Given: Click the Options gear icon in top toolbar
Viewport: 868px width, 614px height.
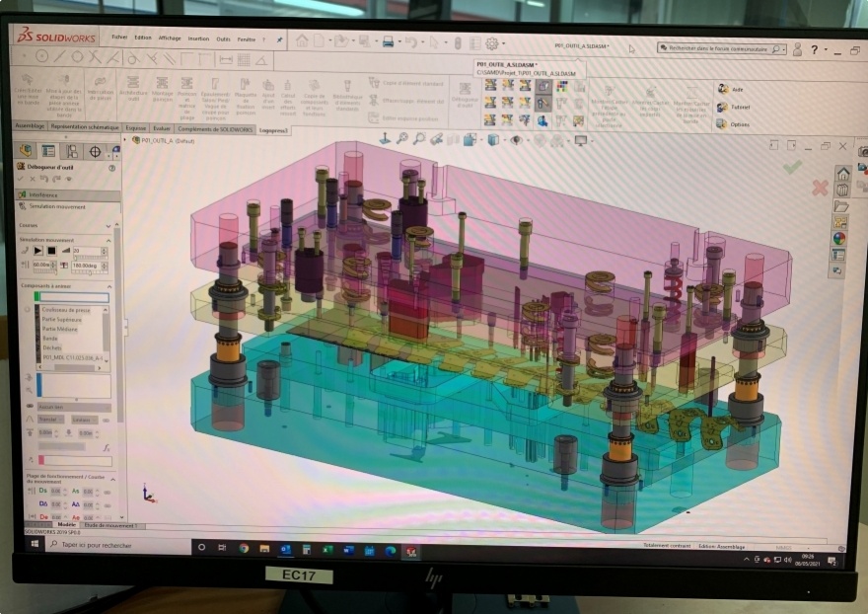Looking at the screenshot, I should click(492, 42).
